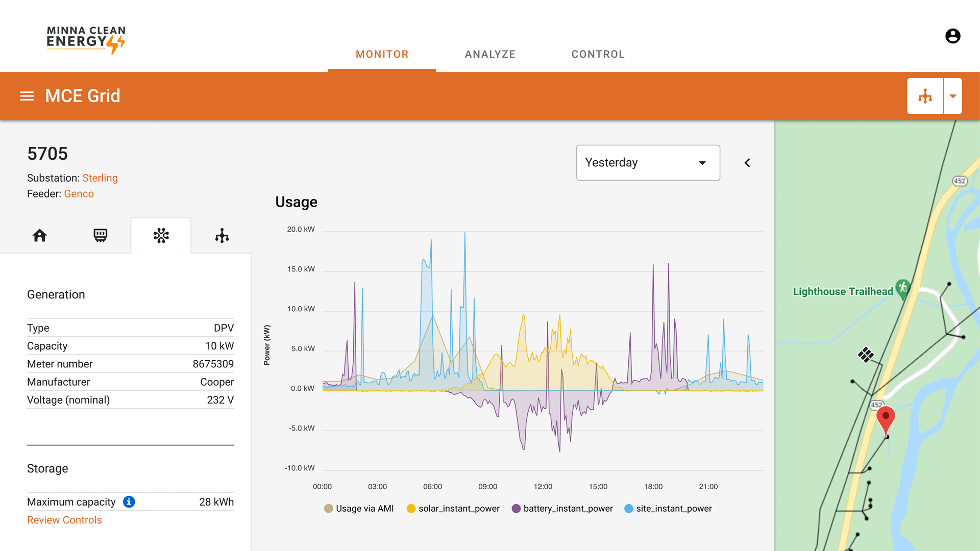
Task: Select the network topology icon tab
Action: tap(221, 236)
